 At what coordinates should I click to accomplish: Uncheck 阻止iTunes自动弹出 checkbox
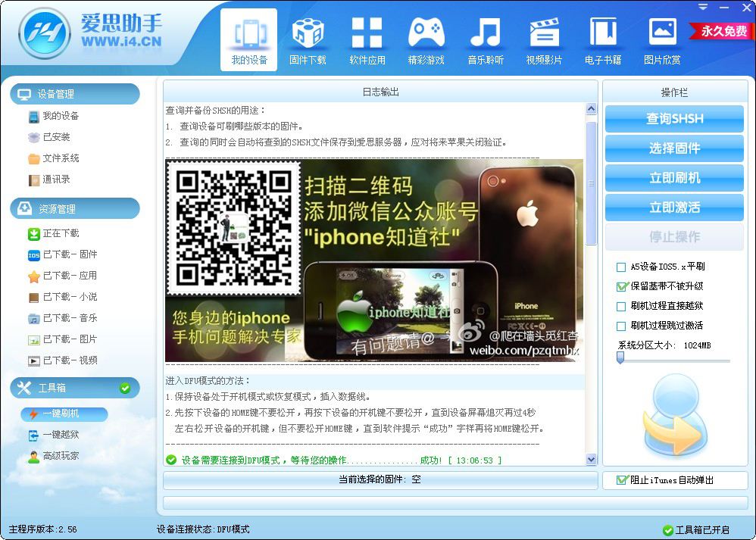pyautogui.click(x=621, y=480)
